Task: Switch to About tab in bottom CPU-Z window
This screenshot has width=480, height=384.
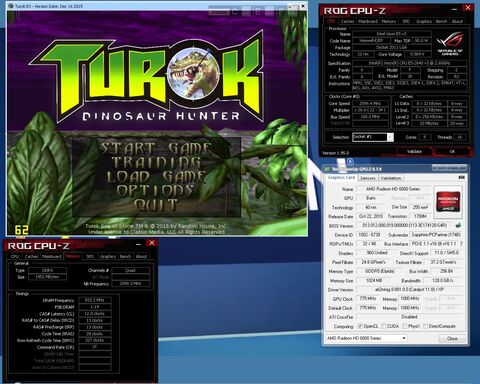Action: (x=141, y=256)
